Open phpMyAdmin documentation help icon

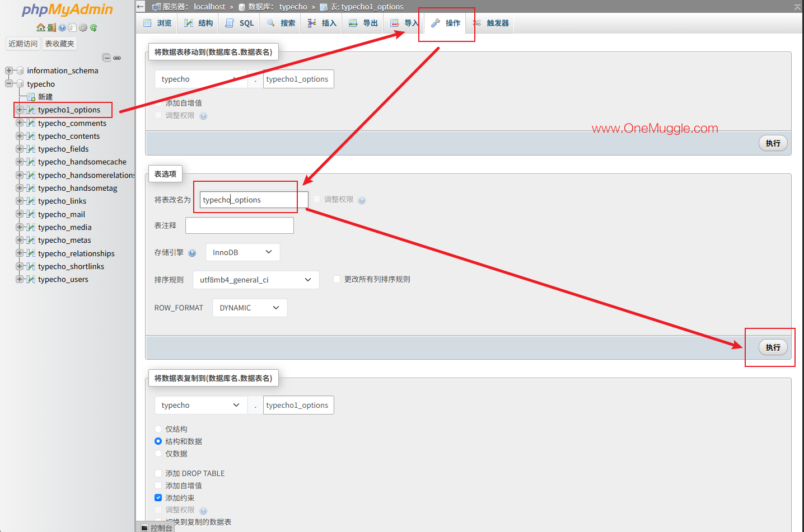coord(62,27)
